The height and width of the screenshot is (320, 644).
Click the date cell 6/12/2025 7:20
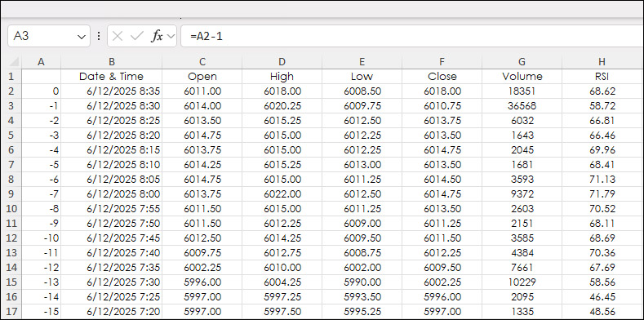111,311
